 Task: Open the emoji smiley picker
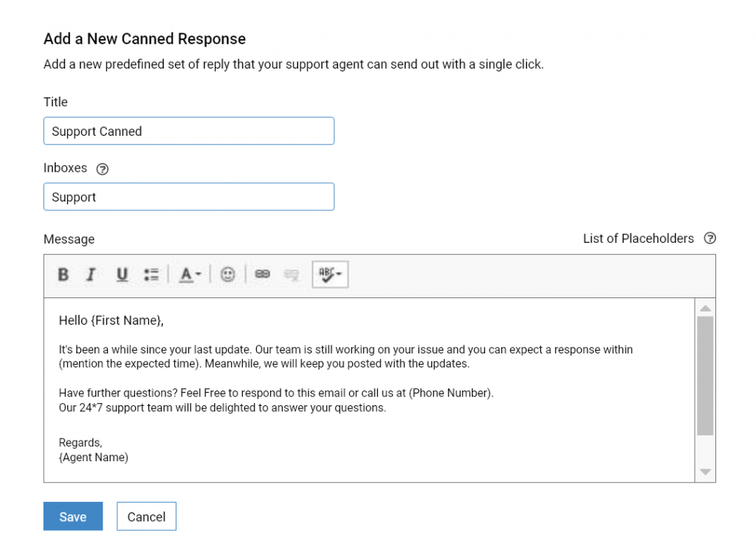pyautogui.click(x=227, y=275)
